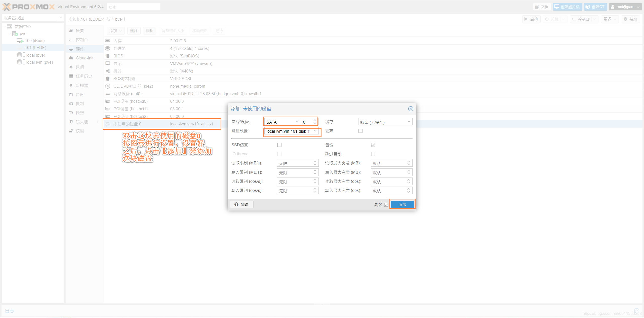Click the Cloud-Init cloud icon in sidebar
The width and height of the screenshot is (644, 318).
coord(71,58)
